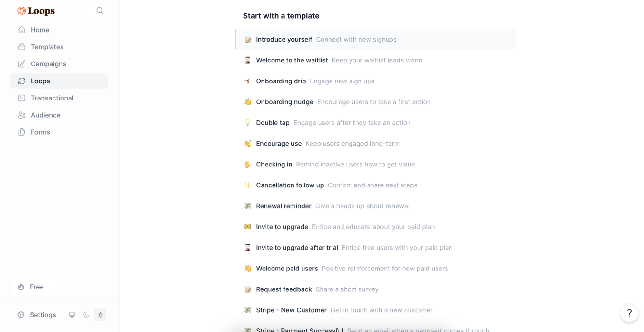Screen dimensions: 644x332
Task: Select the Transactional sidebar icon
Action: coord(22,98)
